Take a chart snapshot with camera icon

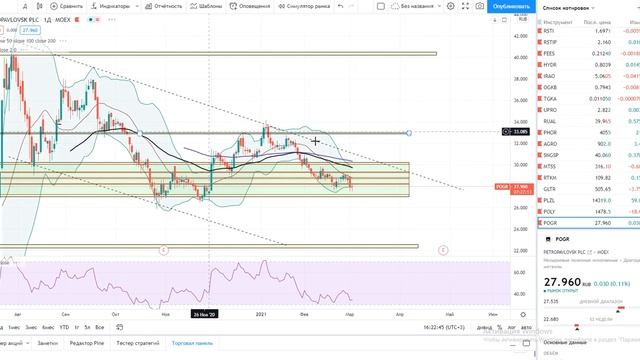coord(480,6)
